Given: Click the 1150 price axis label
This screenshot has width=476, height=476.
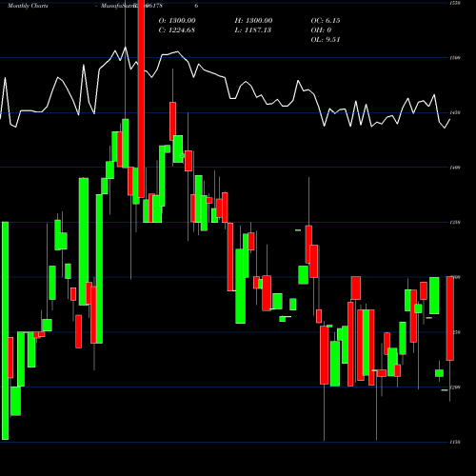Looking at the screenshot, I should [455, 442].
